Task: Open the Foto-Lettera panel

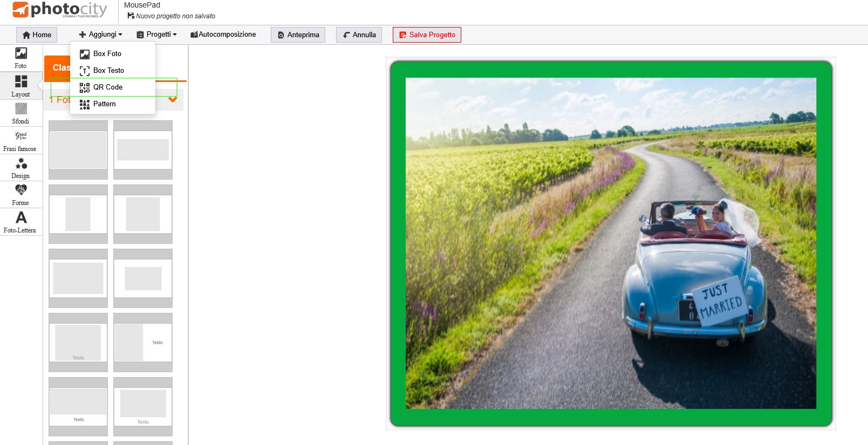Action: pos(20,222)
